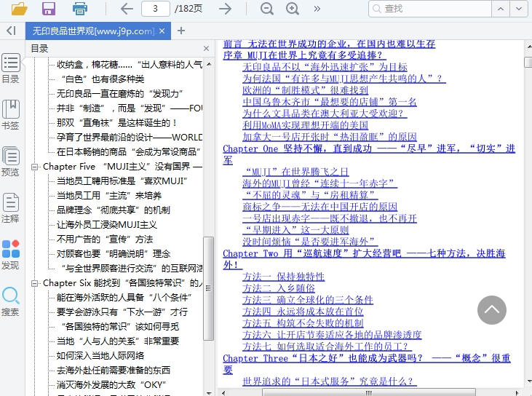The image size is (532, 396).
Task: Go to the previous page with the left arrow
Action: click(x=127, y=9)
